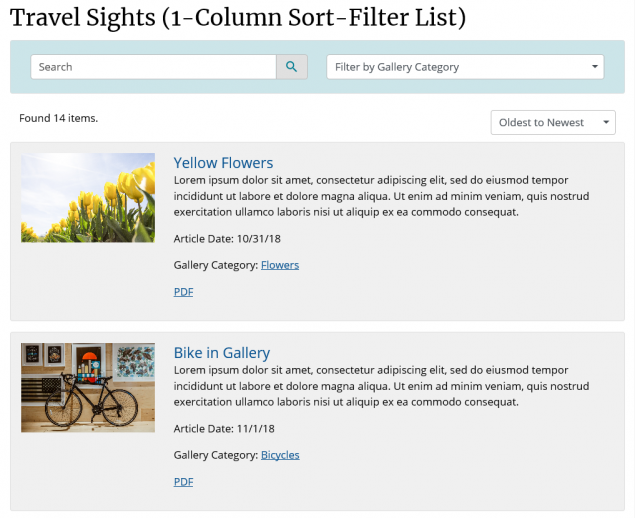Click the Yellow Flowers description paragraph
The width and height of the screenshot is (635, 518).
coord(380,196)
